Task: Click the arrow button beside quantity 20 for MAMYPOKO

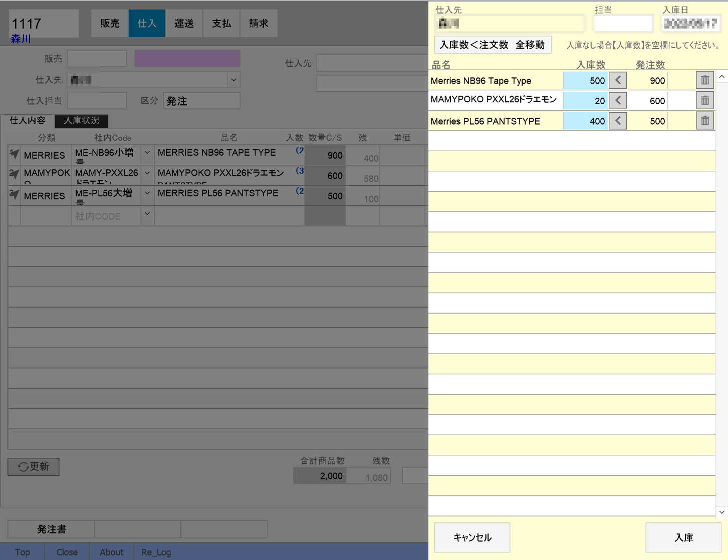Action: coord(618,101)
